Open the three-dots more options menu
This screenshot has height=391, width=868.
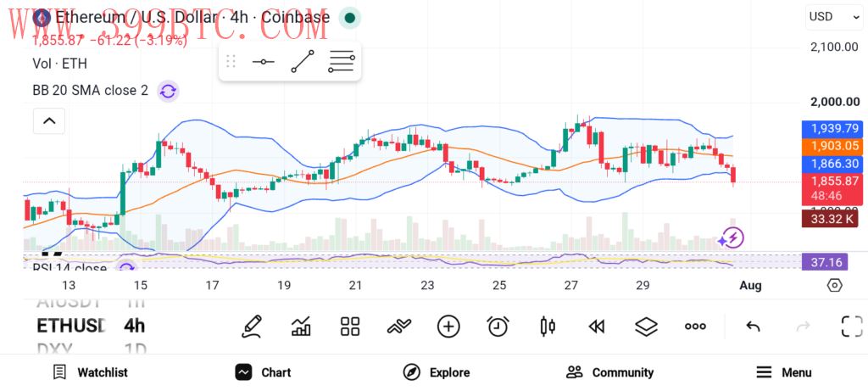point(695,327)
